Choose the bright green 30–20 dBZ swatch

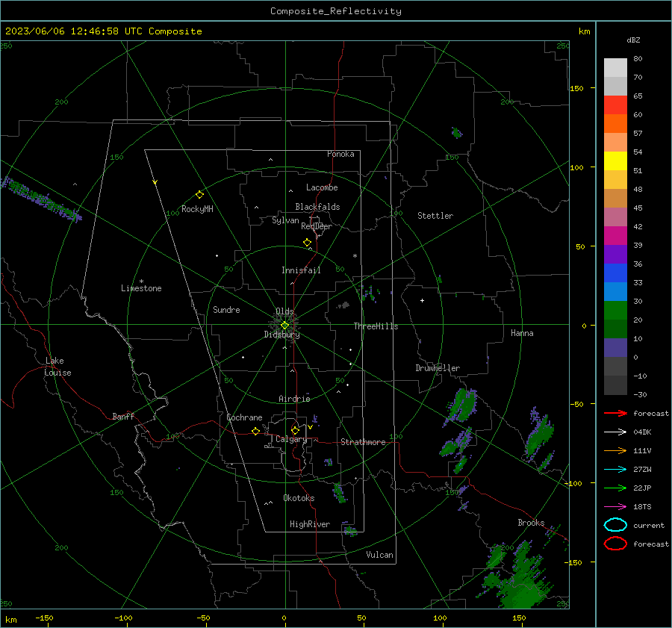point(615,311)
